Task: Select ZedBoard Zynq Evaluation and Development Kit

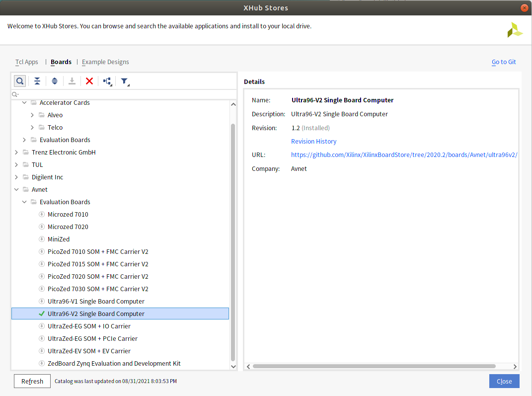Action: pos(114,363)
